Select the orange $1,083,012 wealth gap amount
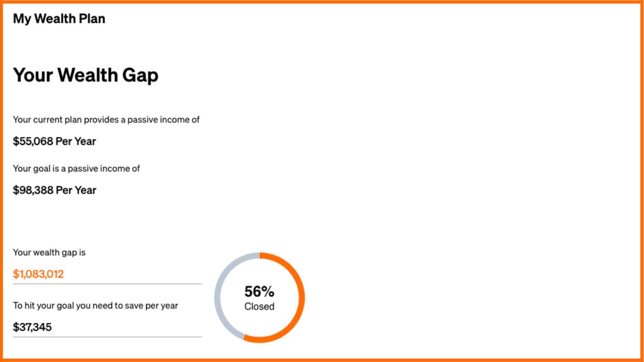 tap(38, 274)
